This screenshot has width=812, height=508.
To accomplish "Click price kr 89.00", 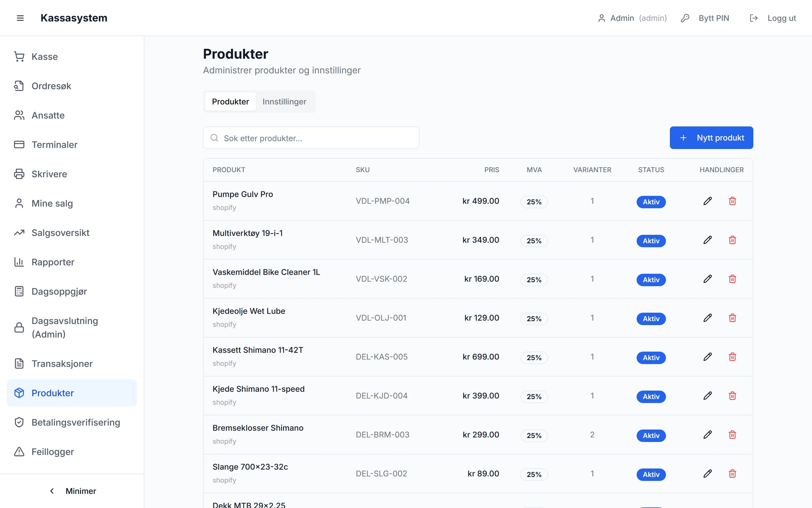I will pyautogui.click(x=483, y=474).
